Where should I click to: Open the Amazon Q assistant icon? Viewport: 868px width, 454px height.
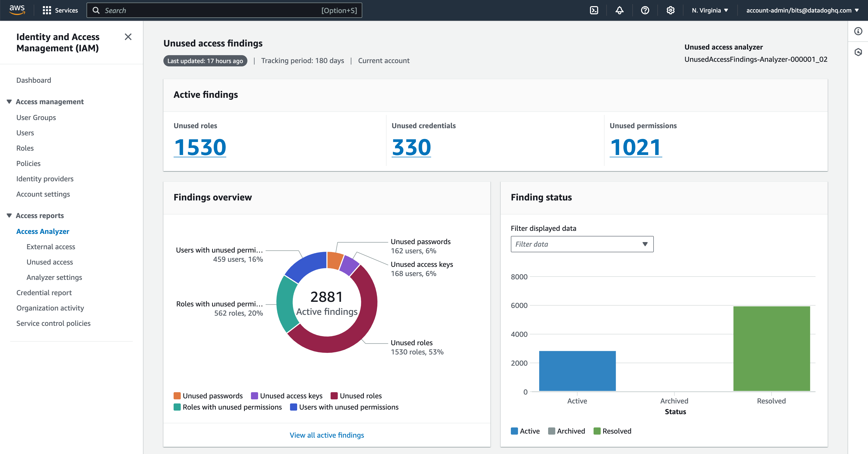pos(858,52)
